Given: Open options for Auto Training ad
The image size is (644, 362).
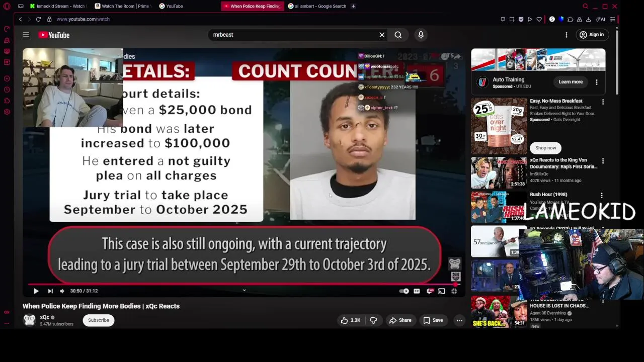Looking at the screenshot, I should 597,82.
